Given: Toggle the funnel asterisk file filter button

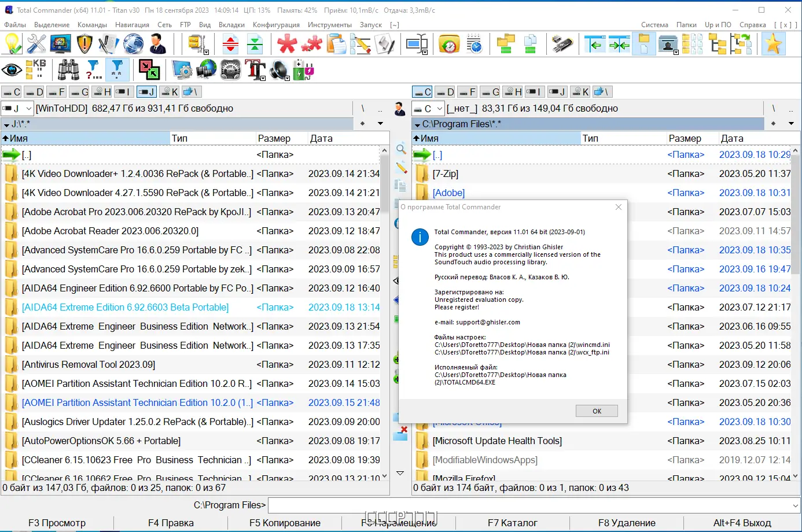Looking at the screenshot, I should pyautogui.click(x=117, y=70).
